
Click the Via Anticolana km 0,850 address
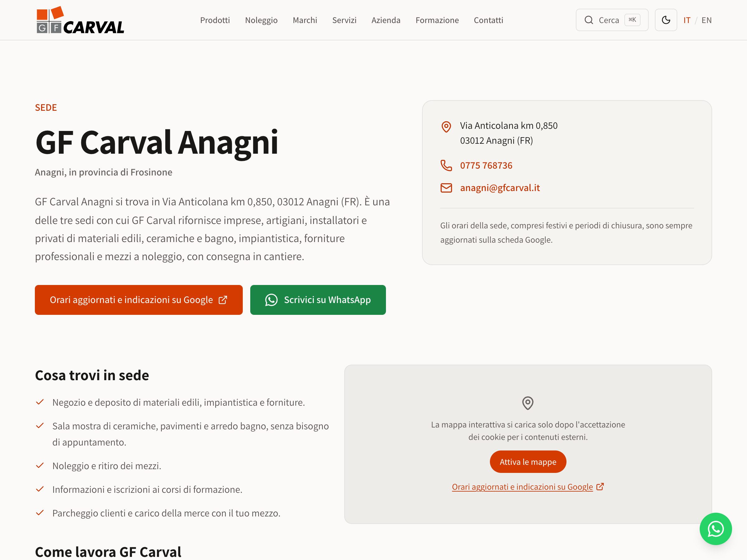pyautogui.click(x=508, y=126)
